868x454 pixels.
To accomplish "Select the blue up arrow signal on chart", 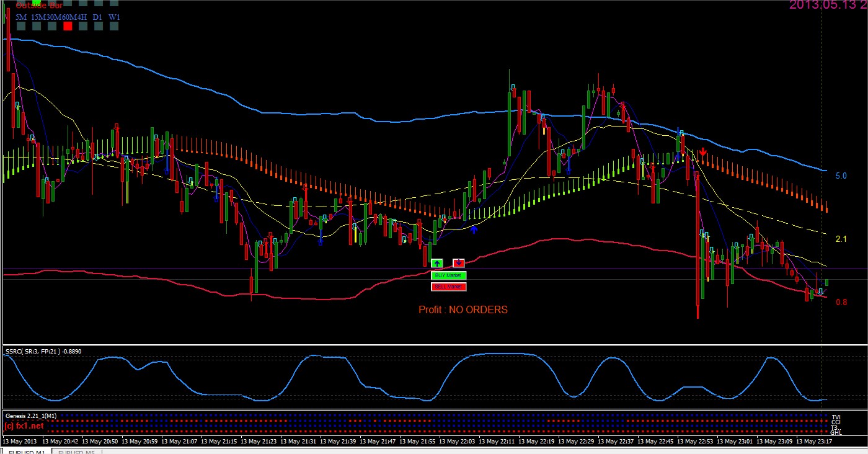I will pyautogui.click(x=474, y=230).
